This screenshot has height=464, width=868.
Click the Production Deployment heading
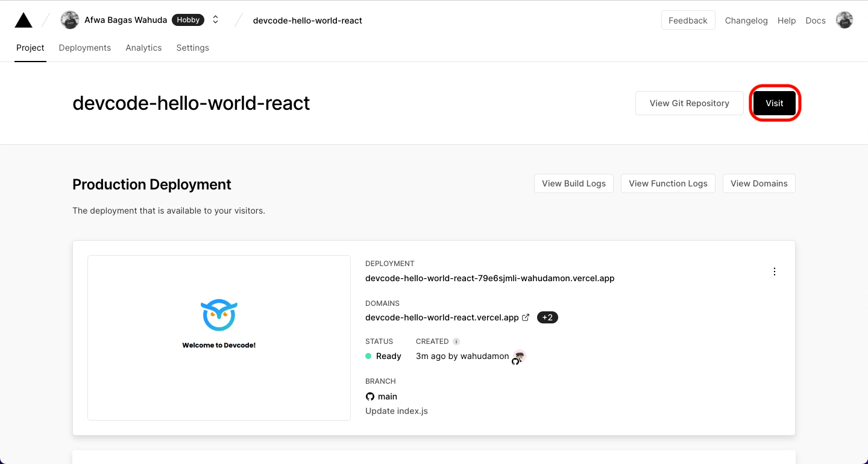(x=152, y=185)
